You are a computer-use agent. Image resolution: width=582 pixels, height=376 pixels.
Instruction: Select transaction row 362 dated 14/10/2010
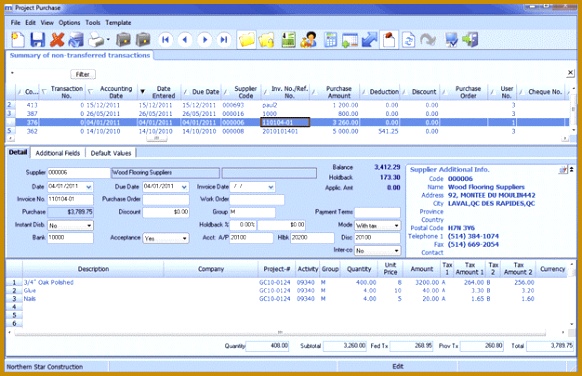click(288, 131)
